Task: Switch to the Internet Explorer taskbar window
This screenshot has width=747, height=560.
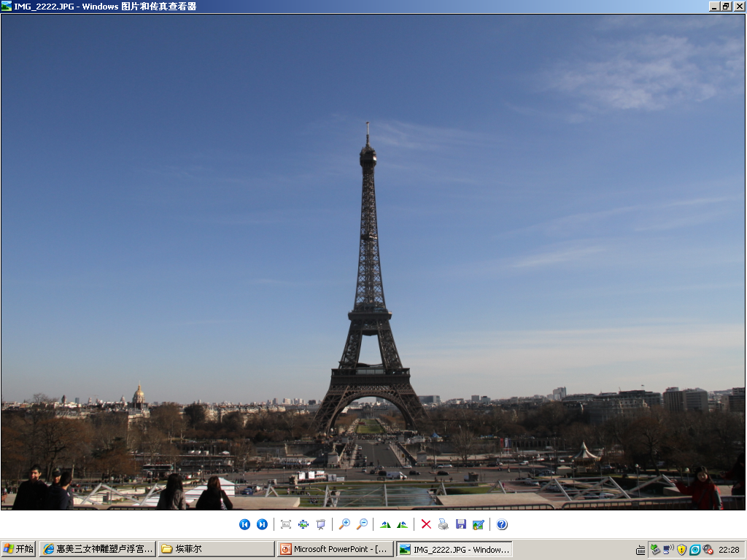Action: click(98, 549)
